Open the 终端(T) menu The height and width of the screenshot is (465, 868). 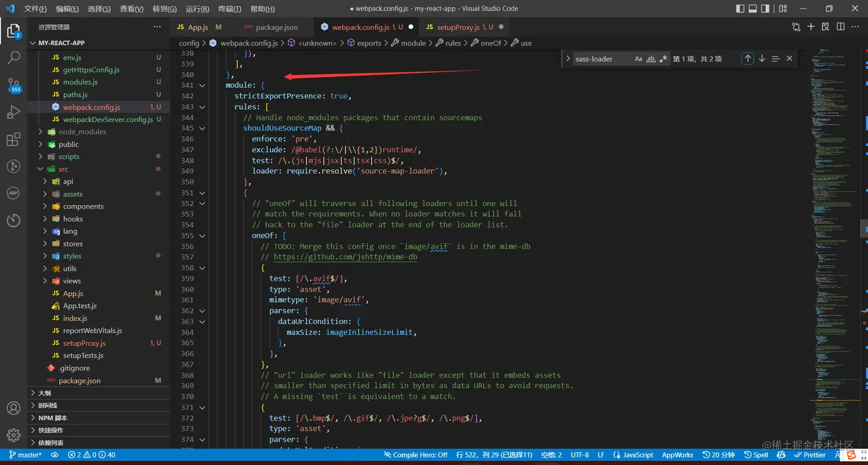[x=230, y=9]
